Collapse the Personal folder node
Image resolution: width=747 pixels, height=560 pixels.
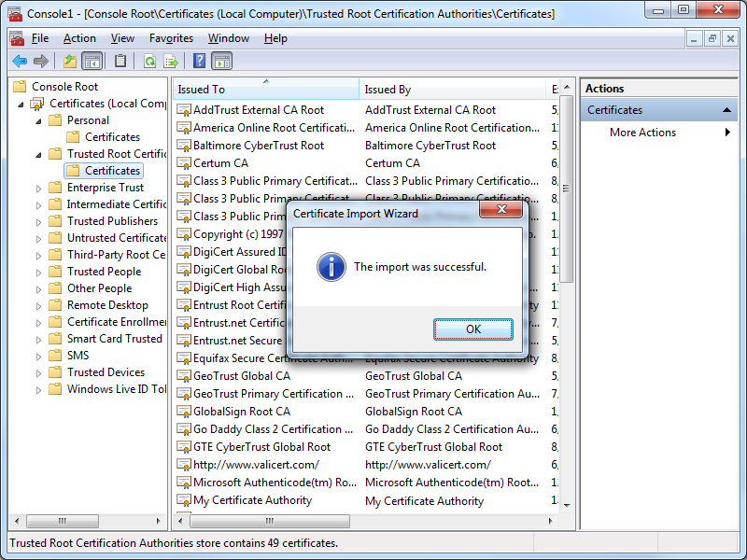pyautogui.click(x=39, y=120)
